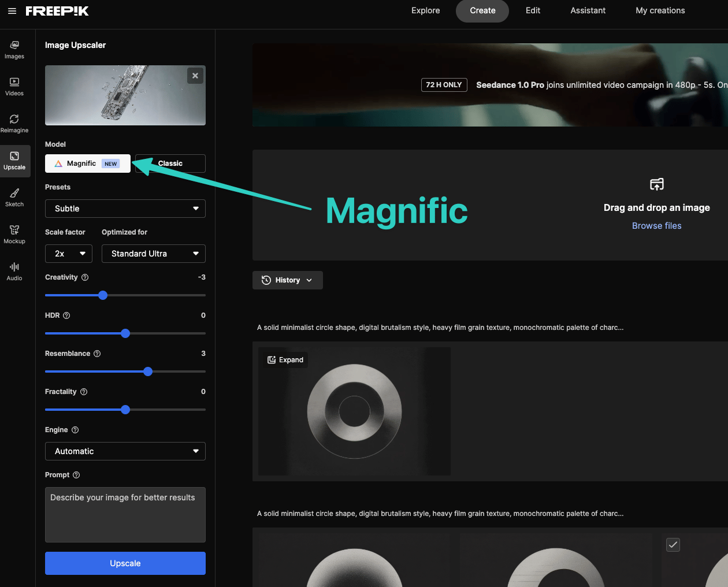Open the Reimagine tool in sidebar
The image size is (728, 587).
point(14,124)
